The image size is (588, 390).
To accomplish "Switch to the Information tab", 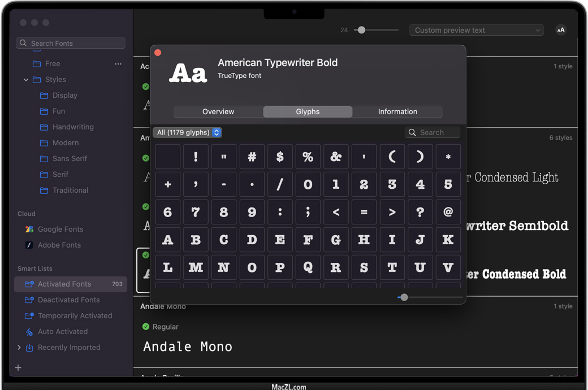I will 397,112.
